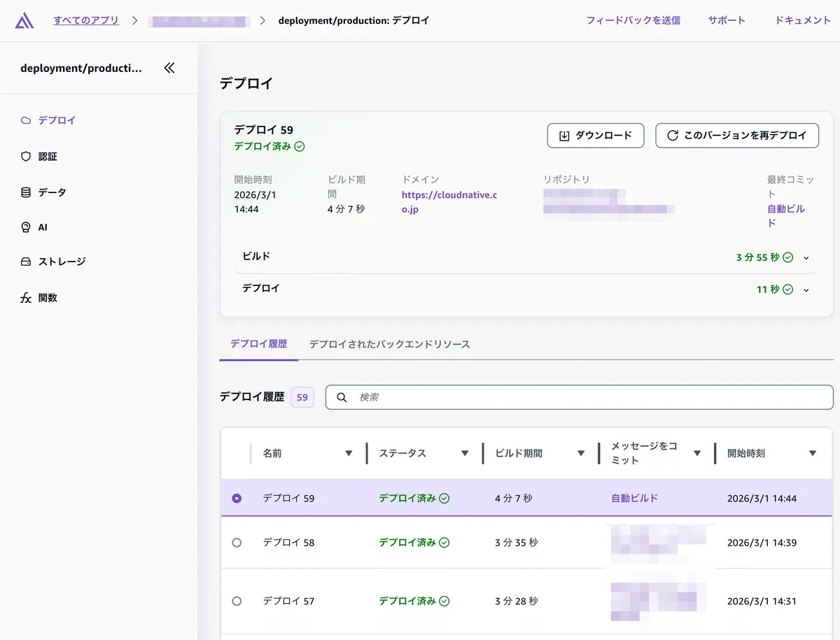
Task: Select the デプロイ履歴 tab
Action: [x=258, y=344]
